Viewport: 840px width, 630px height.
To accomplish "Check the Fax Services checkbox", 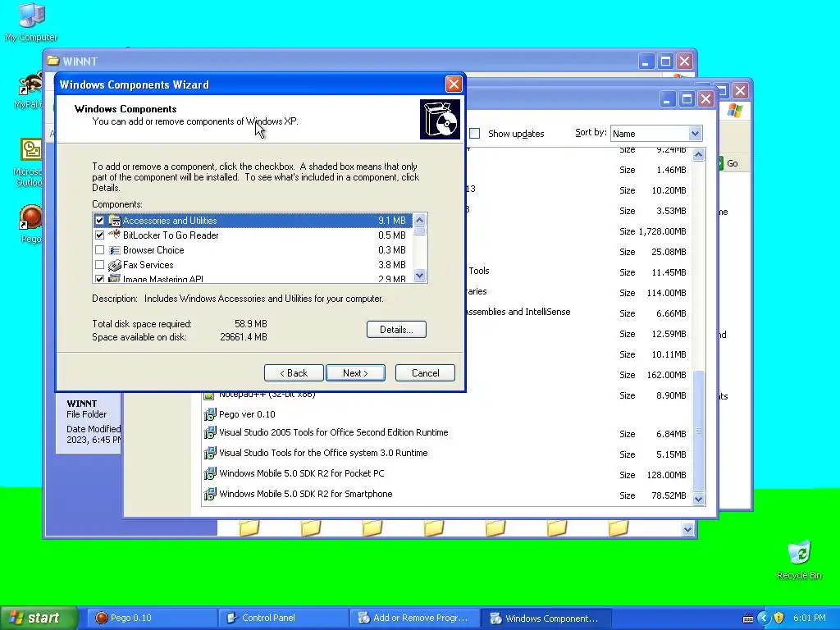I will click(x=99, y=265).
